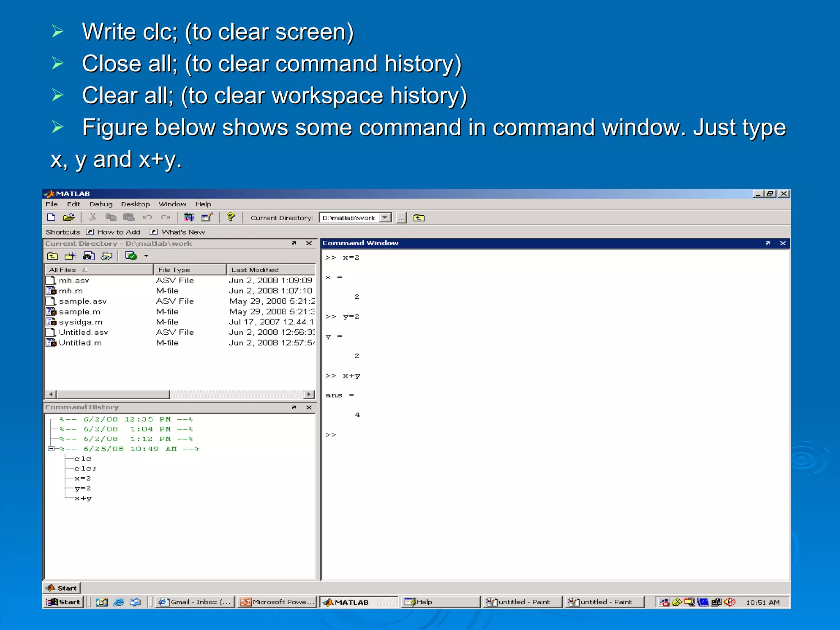This screenshot has height=630, width=840.
Task: Collapse the 6/25/08 10:49 AM history session
Action: pos(51,449)
